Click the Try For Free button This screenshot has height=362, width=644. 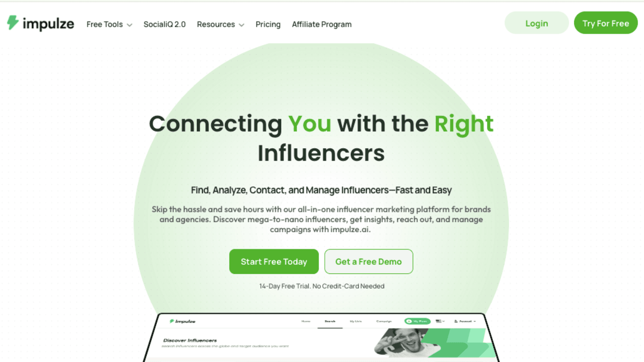(605, 23)
